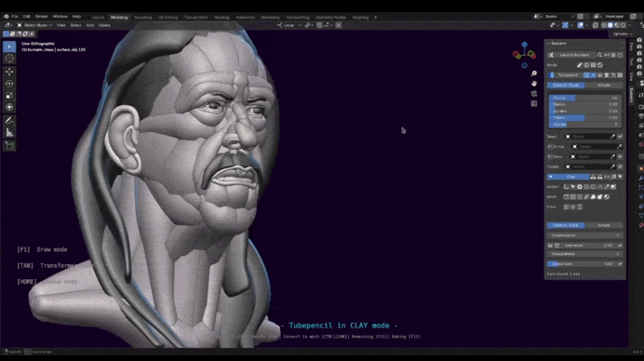Click the first icon in Filter row

(x=567, y=207)
